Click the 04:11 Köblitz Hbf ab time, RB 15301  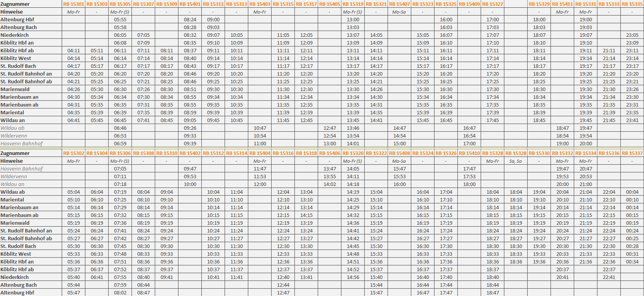point(74,50)
